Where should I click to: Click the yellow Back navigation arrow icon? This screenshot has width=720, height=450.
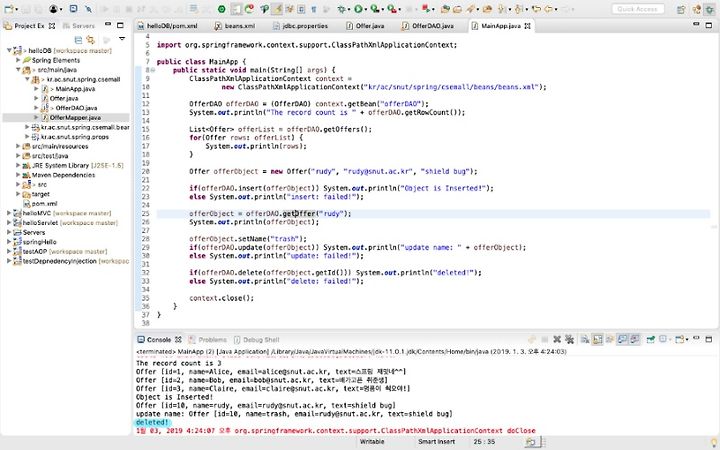[548, 9]
